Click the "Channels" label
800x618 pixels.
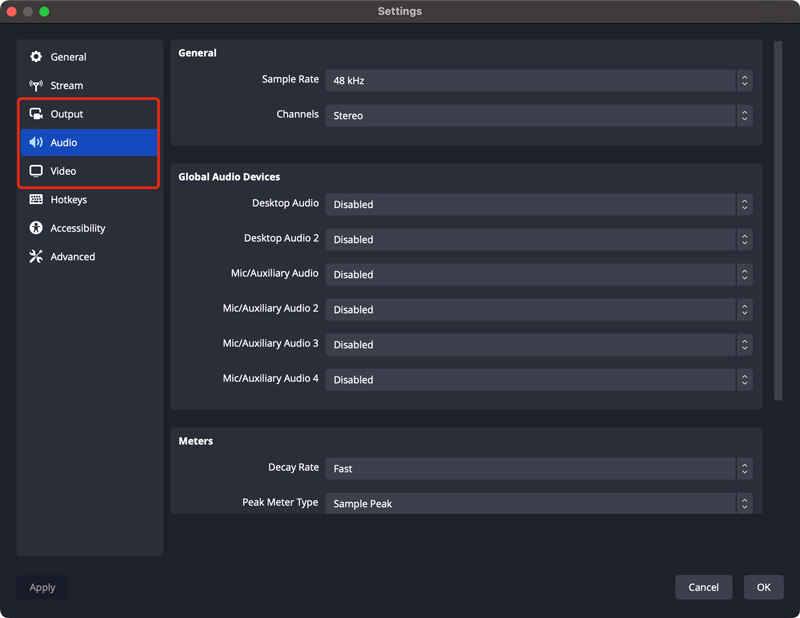tap(297, 114)
